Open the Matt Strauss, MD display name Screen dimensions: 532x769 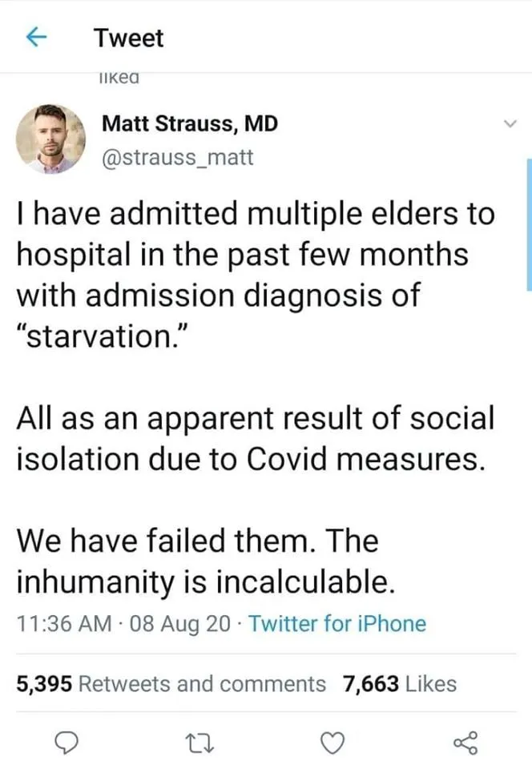point(190,124)
